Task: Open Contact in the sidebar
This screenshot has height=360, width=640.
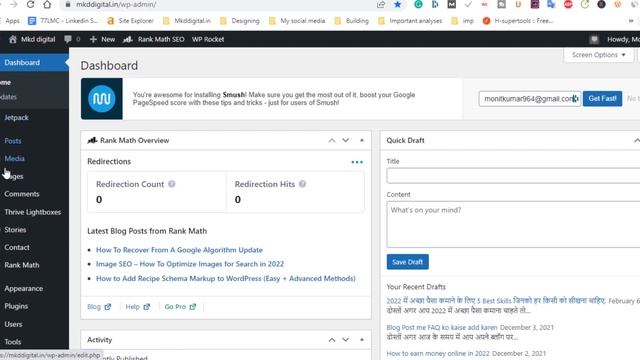Action: pos(17,247)
